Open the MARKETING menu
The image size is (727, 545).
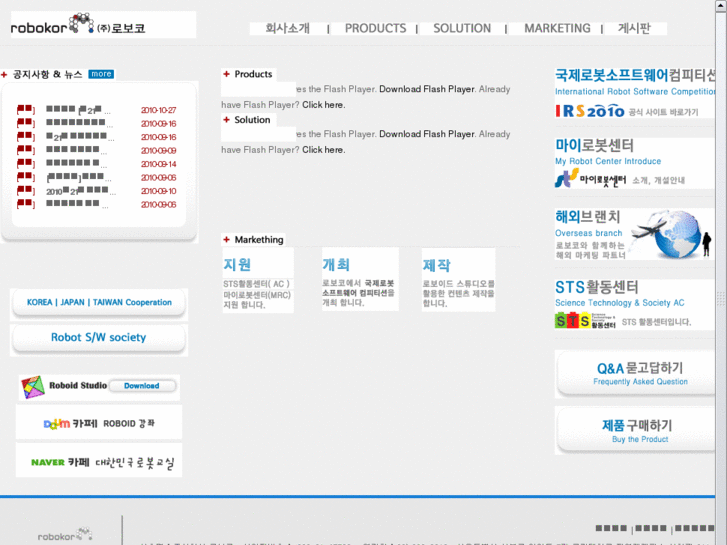tap(557, 28)
